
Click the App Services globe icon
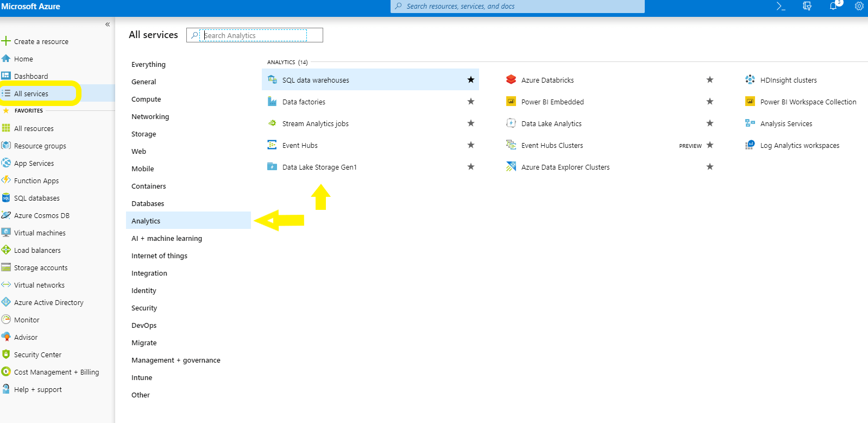(x=6, y=163)
